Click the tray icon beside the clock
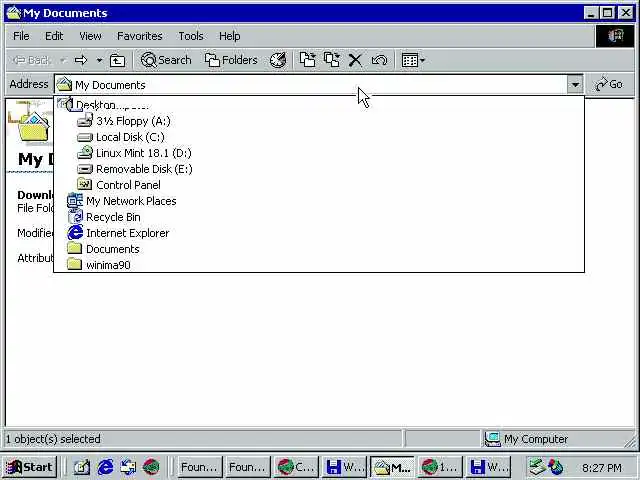Image resolution: width=640 pixels, height=480 pixels. tap(556, 467)
